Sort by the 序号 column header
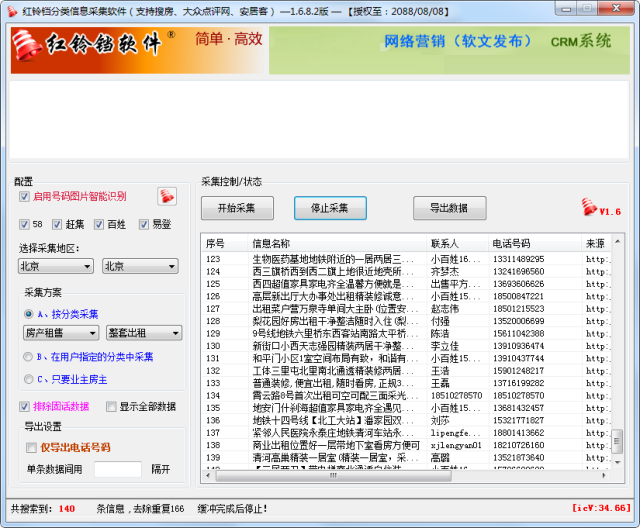 [x=224, y=244]
